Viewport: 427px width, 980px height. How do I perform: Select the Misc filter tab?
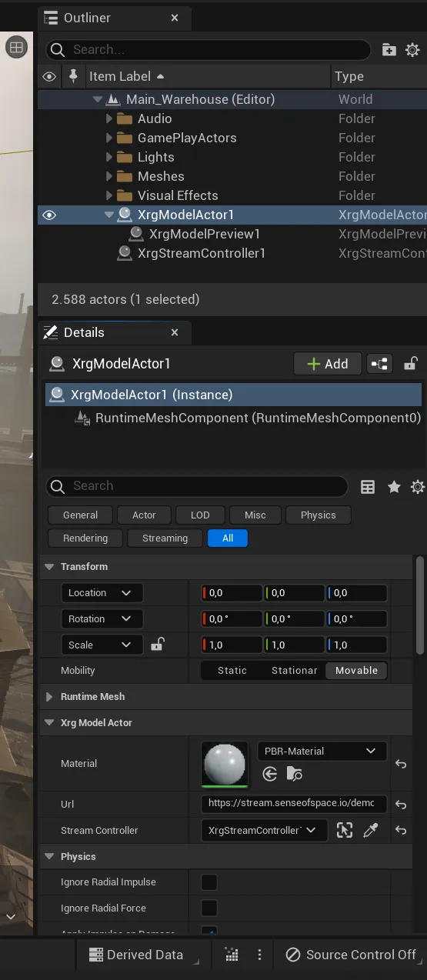255,515
